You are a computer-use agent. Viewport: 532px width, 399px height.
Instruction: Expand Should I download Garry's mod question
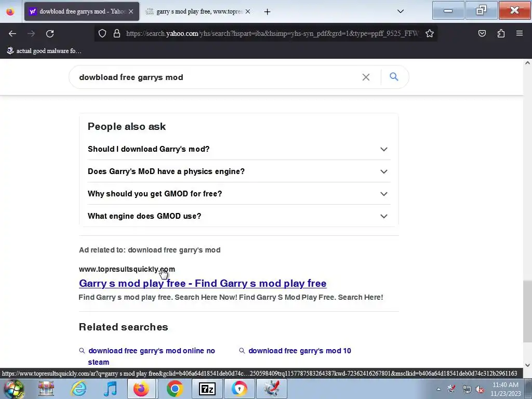click(x=239, y=149)
